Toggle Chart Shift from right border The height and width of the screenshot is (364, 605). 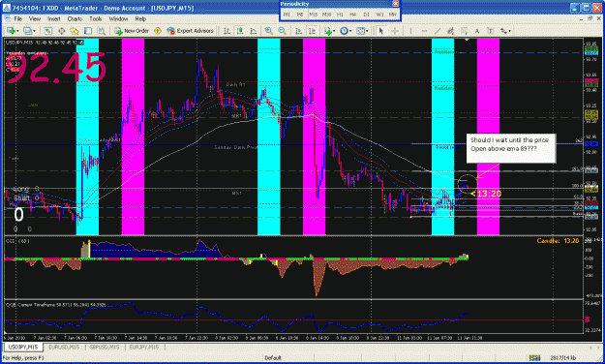point(312,31)
